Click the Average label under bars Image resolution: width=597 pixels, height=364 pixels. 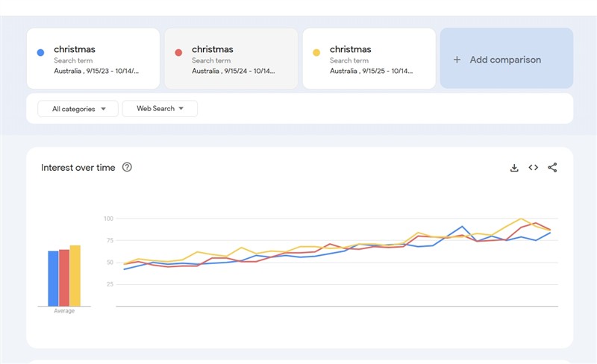tap(64, 311)
